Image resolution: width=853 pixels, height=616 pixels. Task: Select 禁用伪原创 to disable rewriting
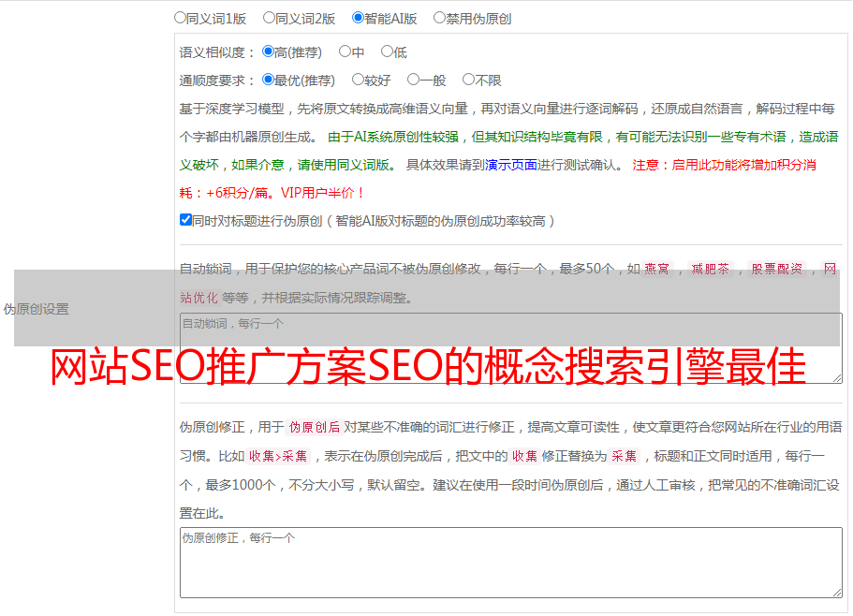[439, 18]
